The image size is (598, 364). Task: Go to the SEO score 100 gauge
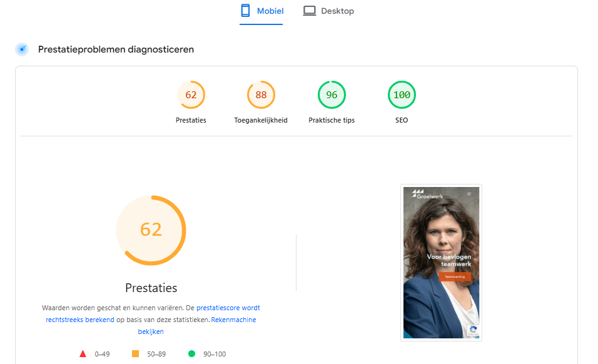pos(402,96)
